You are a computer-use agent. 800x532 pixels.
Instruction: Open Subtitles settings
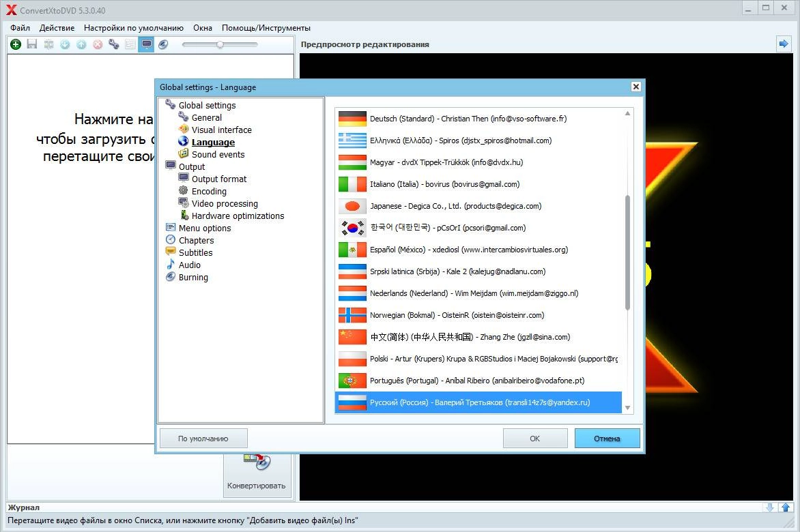coord(195,253)
